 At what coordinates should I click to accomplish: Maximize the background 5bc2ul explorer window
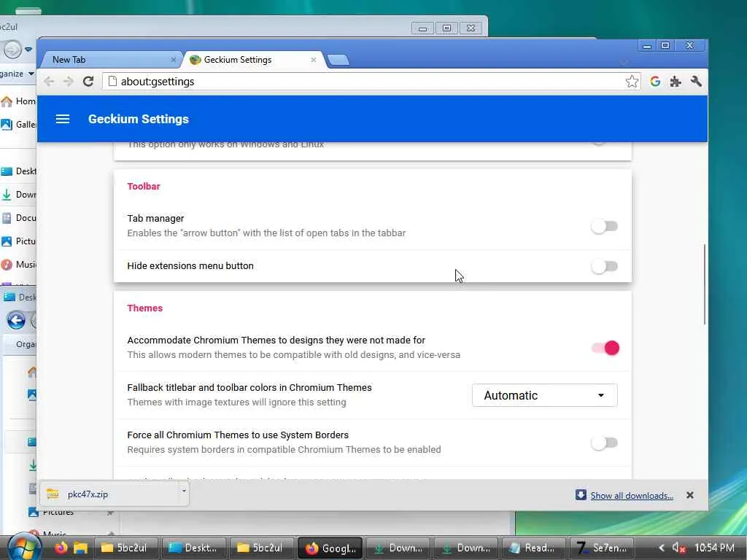tap(446, 28)
